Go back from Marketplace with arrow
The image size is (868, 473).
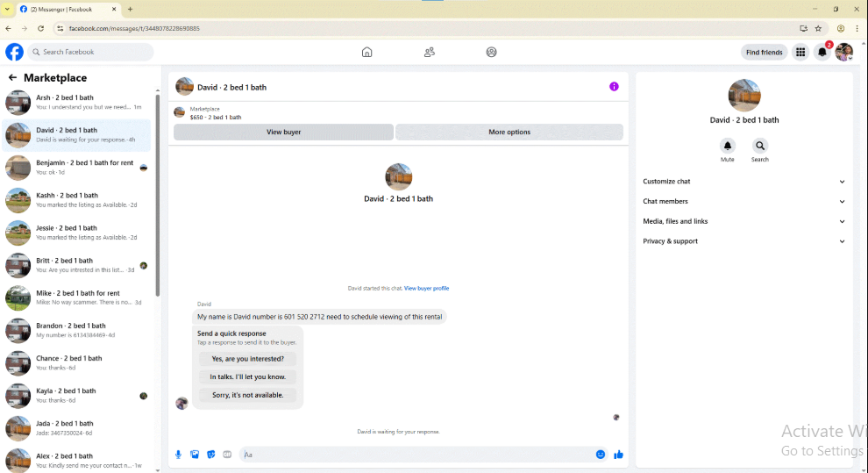(x=12, y=77)
